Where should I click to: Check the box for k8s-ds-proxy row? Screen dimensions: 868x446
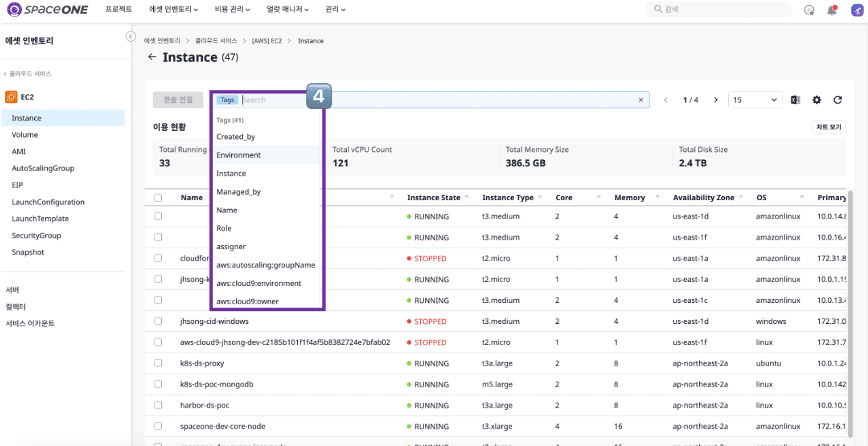[x=158, y=363]
